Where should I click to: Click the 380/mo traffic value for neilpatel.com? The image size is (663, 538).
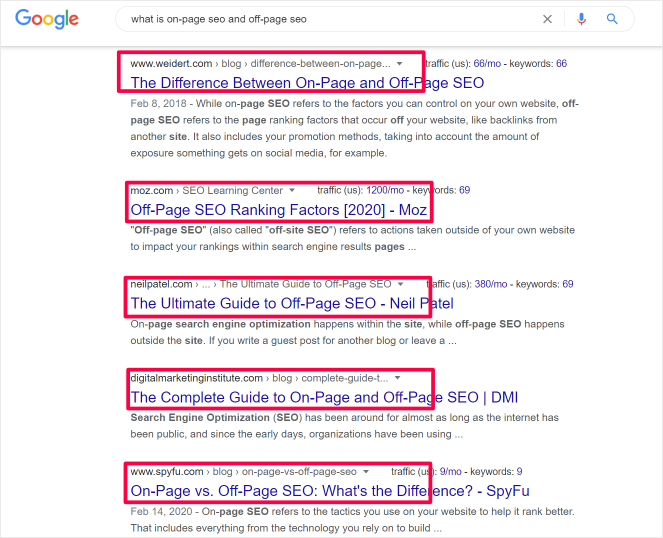(491, 284)
